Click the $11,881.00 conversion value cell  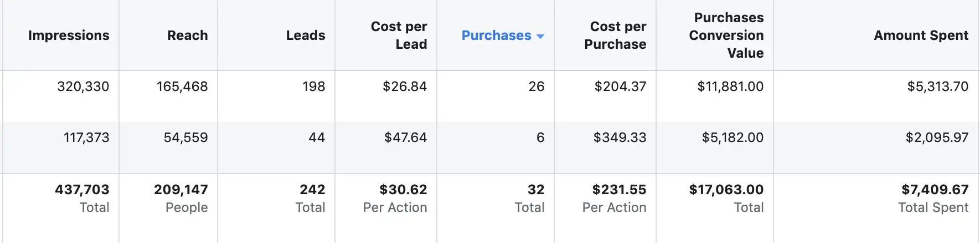coord(730,87)
